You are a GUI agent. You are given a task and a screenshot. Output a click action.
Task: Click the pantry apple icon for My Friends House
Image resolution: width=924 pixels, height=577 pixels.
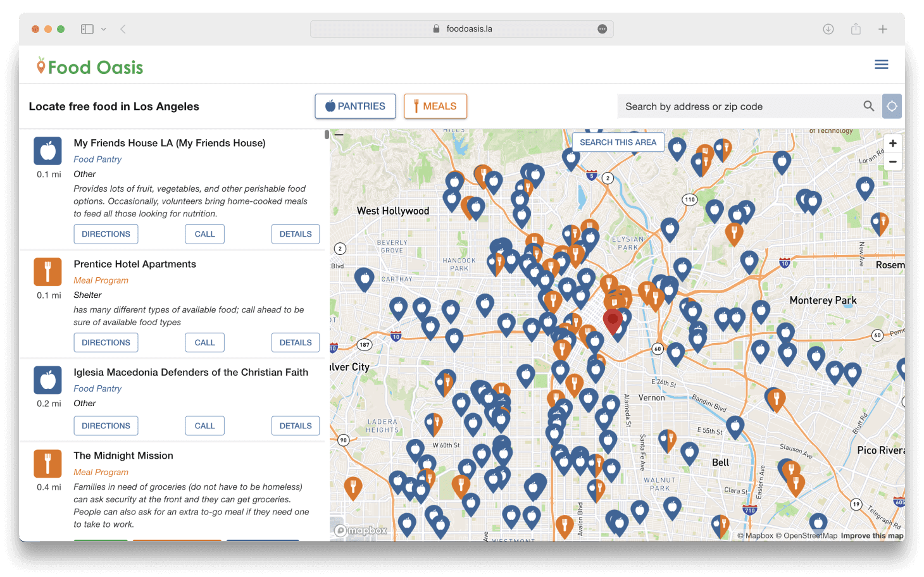47,151
